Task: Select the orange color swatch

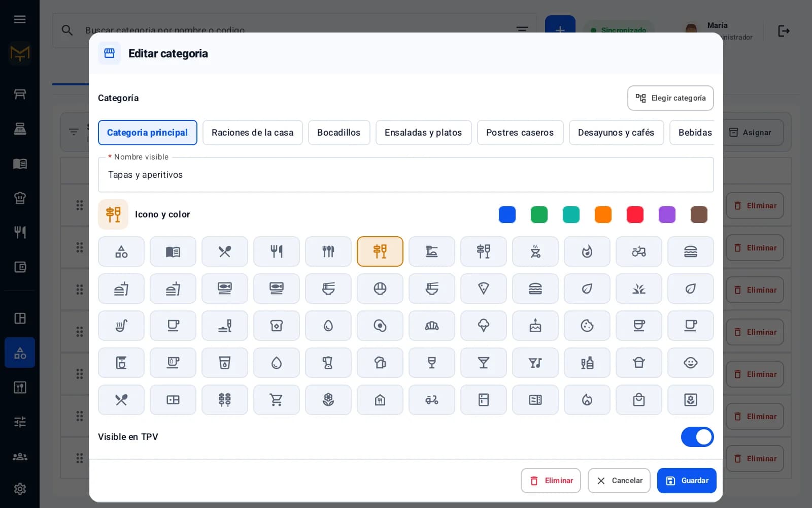Action: point(603,214)
